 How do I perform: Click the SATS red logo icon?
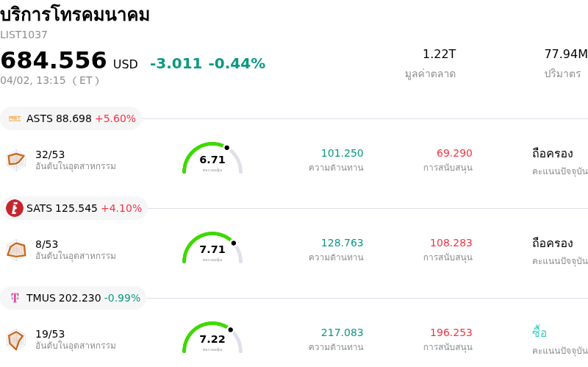click(15, 208)
